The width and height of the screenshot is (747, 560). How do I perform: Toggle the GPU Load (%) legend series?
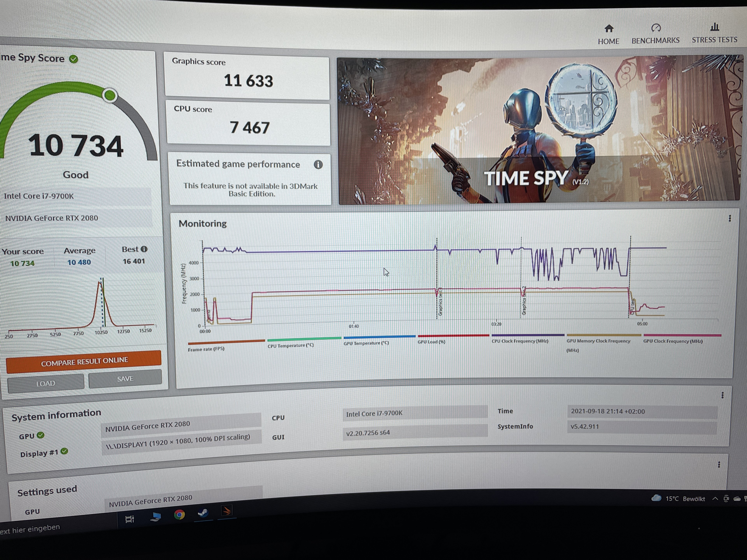point(431,342)
